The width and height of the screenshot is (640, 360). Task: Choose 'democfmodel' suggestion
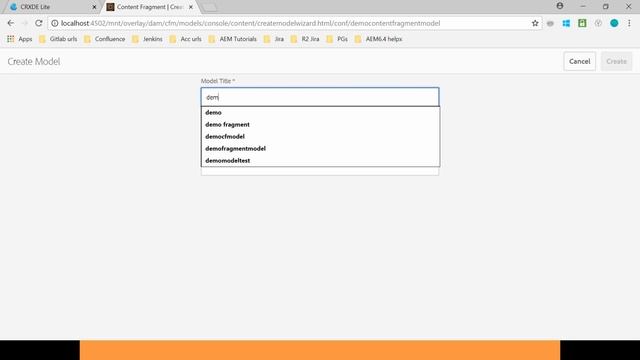click(320, 136)
